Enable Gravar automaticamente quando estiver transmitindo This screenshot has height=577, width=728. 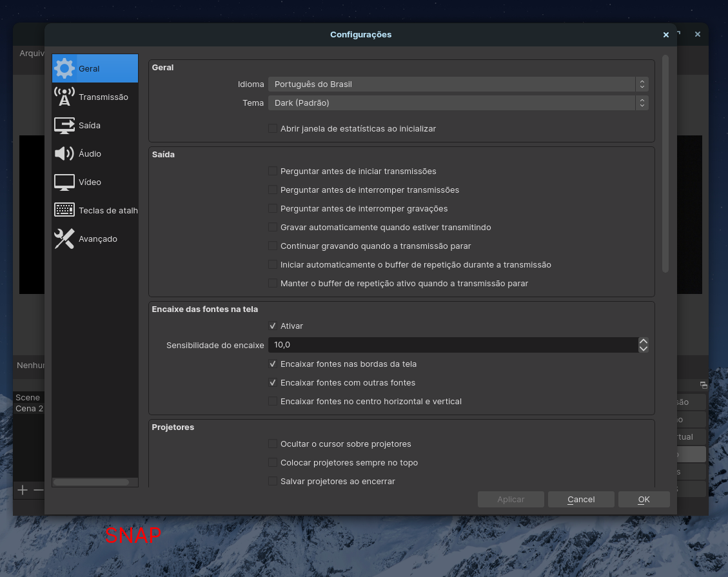tap(273, 227)
